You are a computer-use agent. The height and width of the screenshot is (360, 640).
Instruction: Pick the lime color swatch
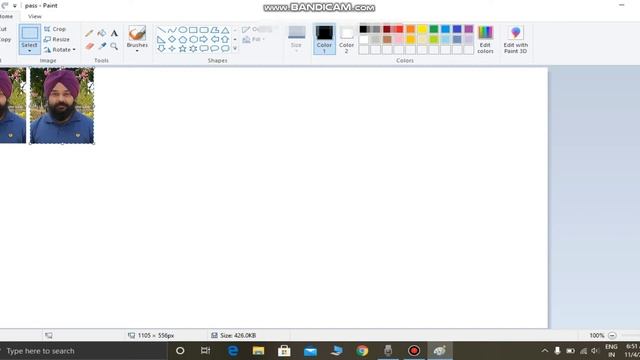(x=434, y=40)
